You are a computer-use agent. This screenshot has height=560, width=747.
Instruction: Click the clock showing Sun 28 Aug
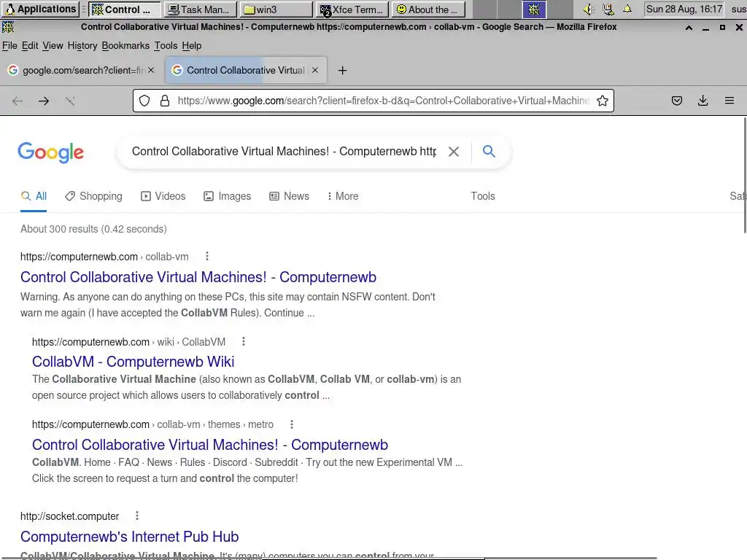point(684,9)
